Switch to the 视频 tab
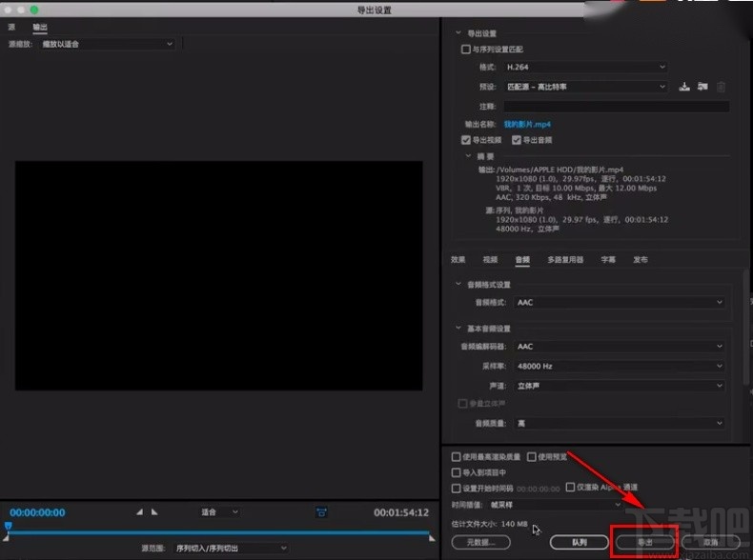Image resolution: width=753 pixels, height=560 pixels. click(x=490, y=259)
